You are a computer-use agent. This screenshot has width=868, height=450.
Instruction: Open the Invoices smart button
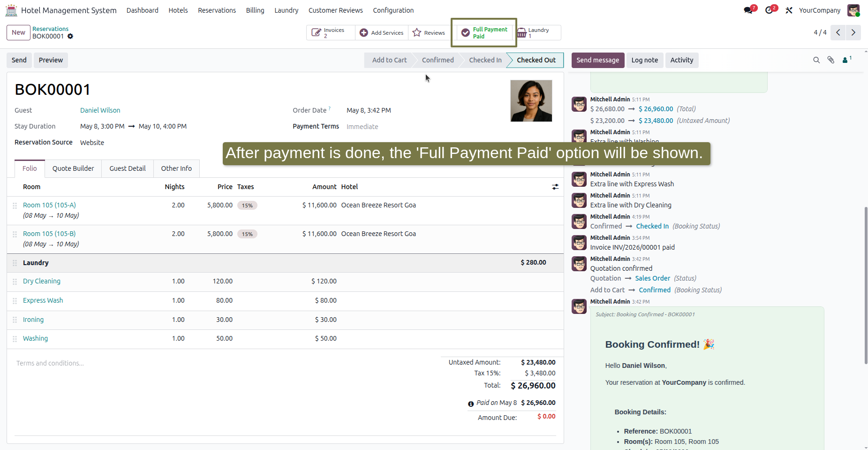tap(331, 33)
